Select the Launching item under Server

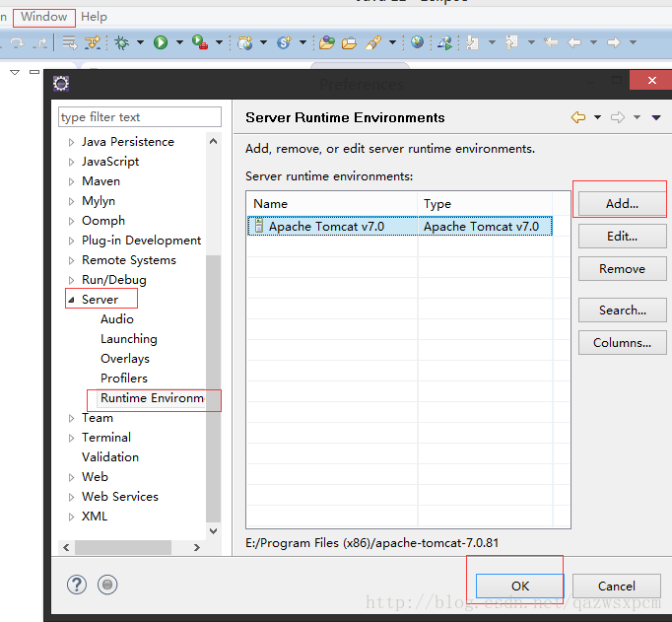click(x=129, y=339)
